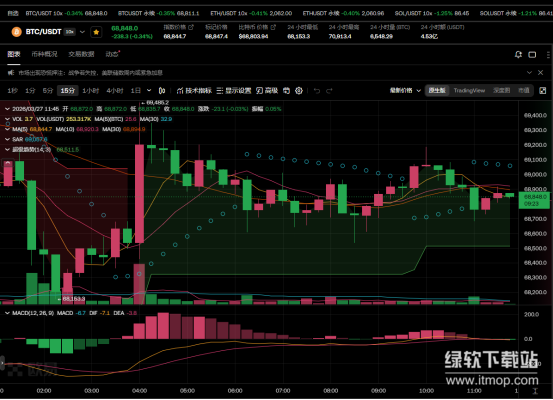This screenshot has width=553, height=400.
Task: Click the 04:00 time axis label
Action: [x=139, y=390]
